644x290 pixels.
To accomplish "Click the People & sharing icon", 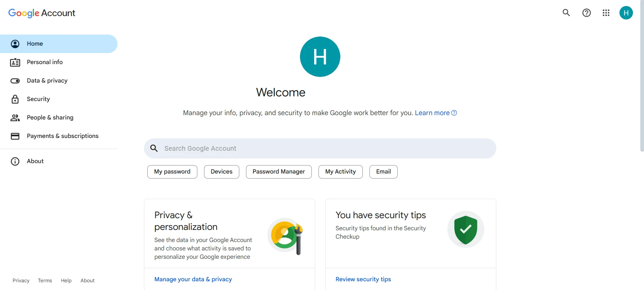I will click(x=15, y=117).
